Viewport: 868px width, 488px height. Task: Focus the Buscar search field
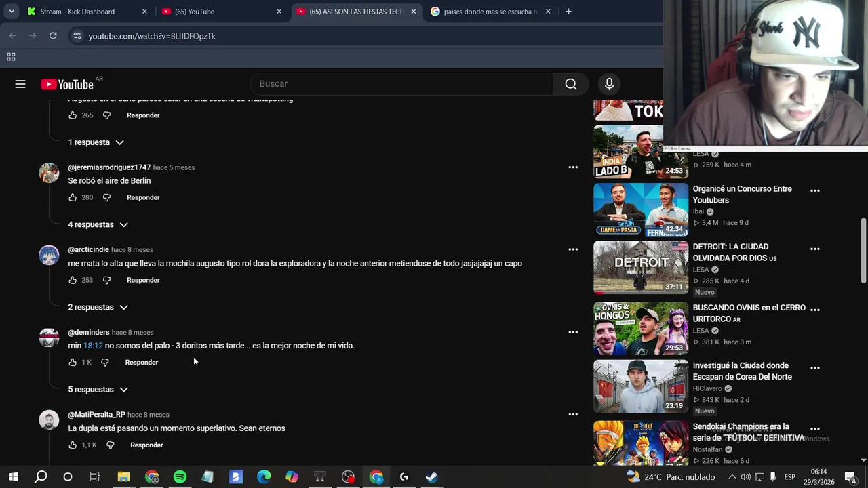click(x=401, y=84)
